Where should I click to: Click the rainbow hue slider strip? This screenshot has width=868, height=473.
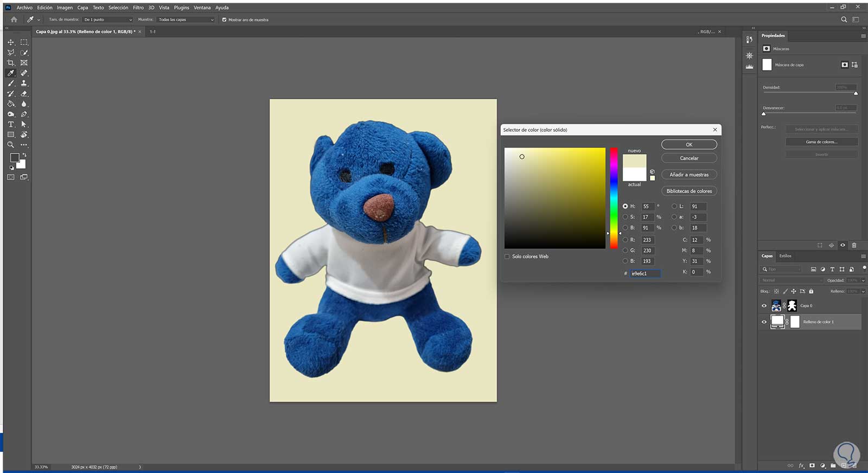click(x=614, y=198)
